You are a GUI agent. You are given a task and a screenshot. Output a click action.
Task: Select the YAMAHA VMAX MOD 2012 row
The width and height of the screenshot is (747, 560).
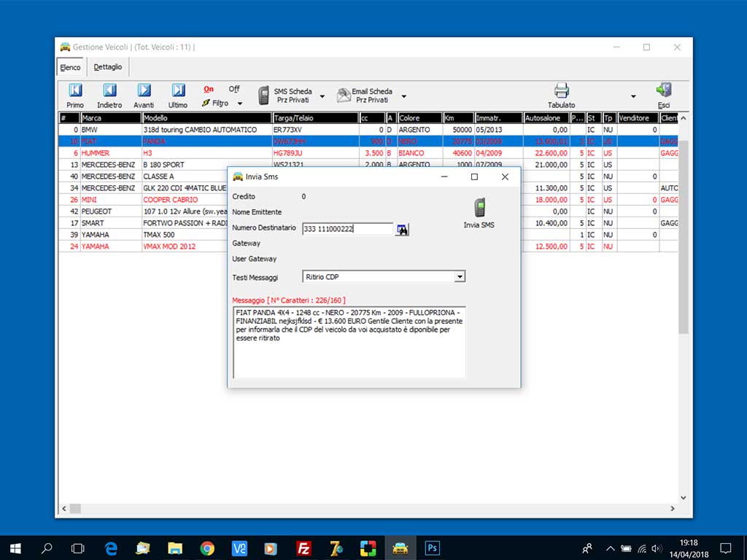tap(143, 246)
